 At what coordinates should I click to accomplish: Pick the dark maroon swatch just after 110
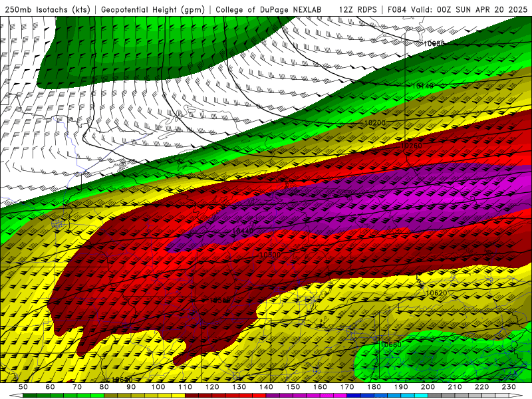pos(192,395)
